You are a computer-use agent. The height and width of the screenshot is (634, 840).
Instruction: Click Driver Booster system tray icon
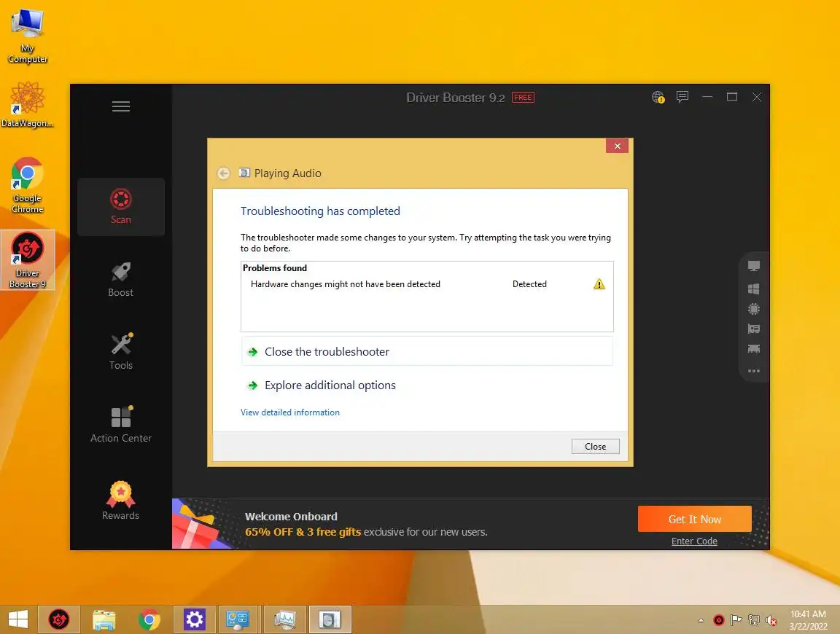[x=719, y=620]
